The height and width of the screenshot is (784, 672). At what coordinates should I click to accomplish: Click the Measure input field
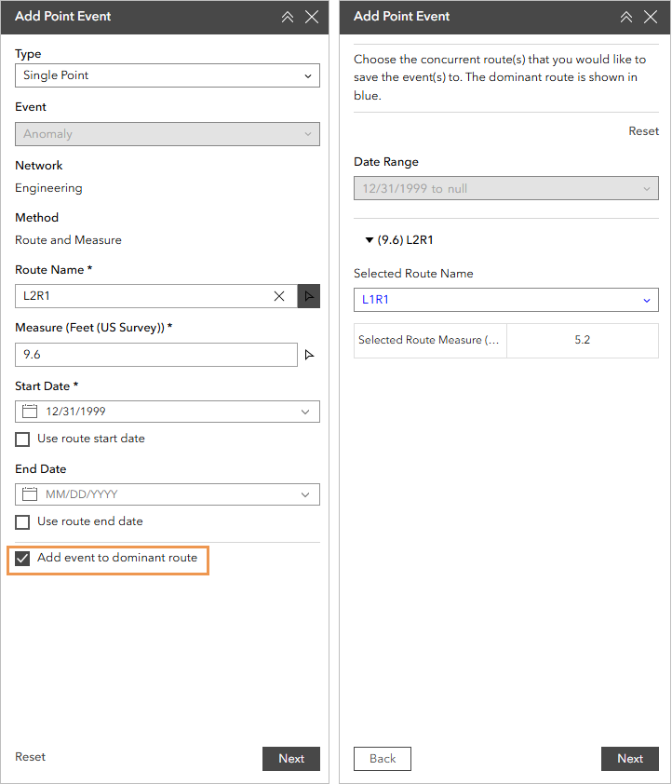click(x=155, y=355)
